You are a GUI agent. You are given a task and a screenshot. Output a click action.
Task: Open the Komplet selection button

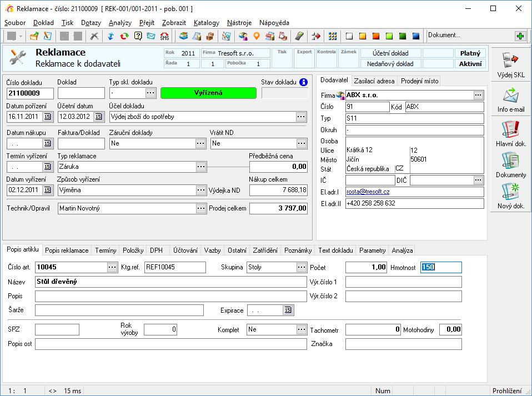click(302, 329)
